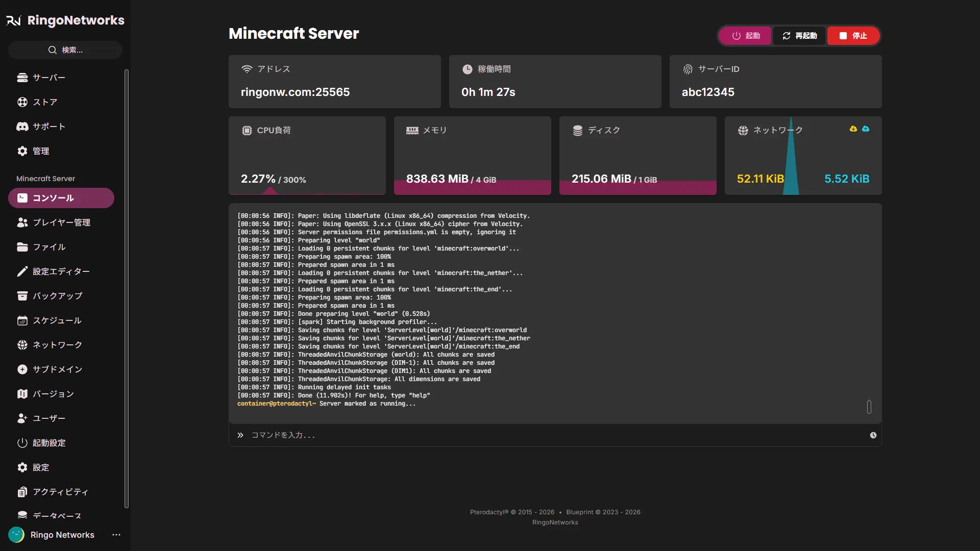The height and width of the screenshot is (551, 980).
Task: Open the バックアップ archive icon
Action: (22, 296)
